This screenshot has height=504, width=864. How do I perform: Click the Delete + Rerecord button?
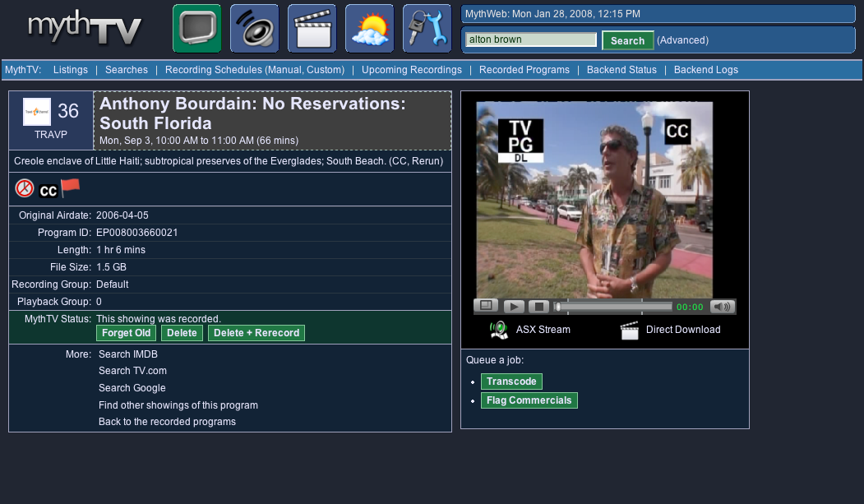(256, 333)
